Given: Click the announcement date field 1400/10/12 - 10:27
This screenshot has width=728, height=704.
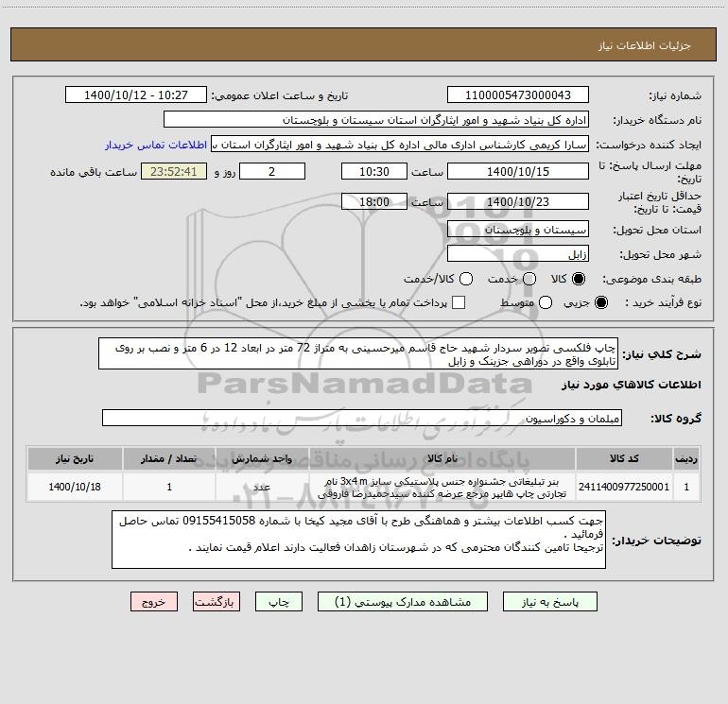Looking at the screenshot, I should [x=136, y=95].
